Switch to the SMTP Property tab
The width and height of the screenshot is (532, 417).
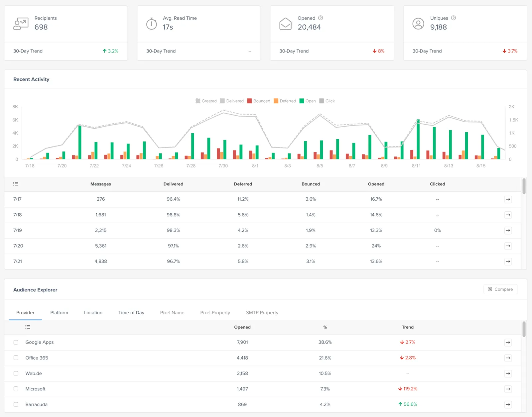pos(262,313)
